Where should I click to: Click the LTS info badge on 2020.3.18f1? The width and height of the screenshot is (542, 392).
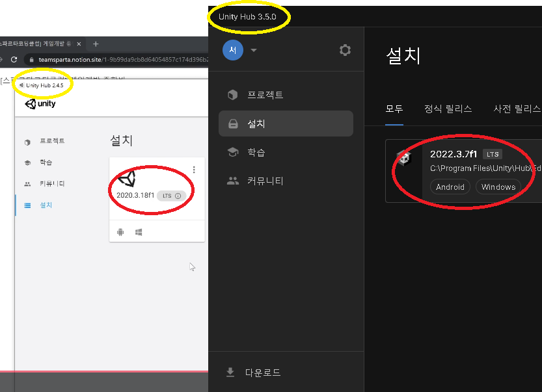pyautogui.click(x=172, y=196)
